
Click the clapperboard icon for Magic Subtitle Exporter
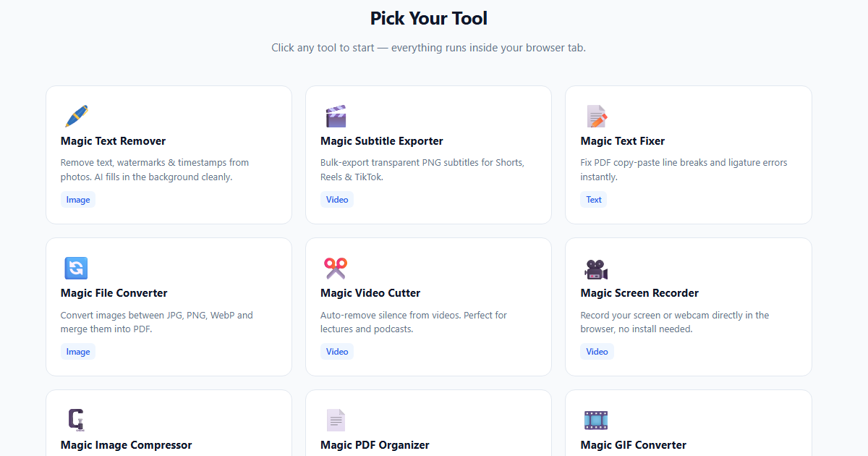point(336,116)
